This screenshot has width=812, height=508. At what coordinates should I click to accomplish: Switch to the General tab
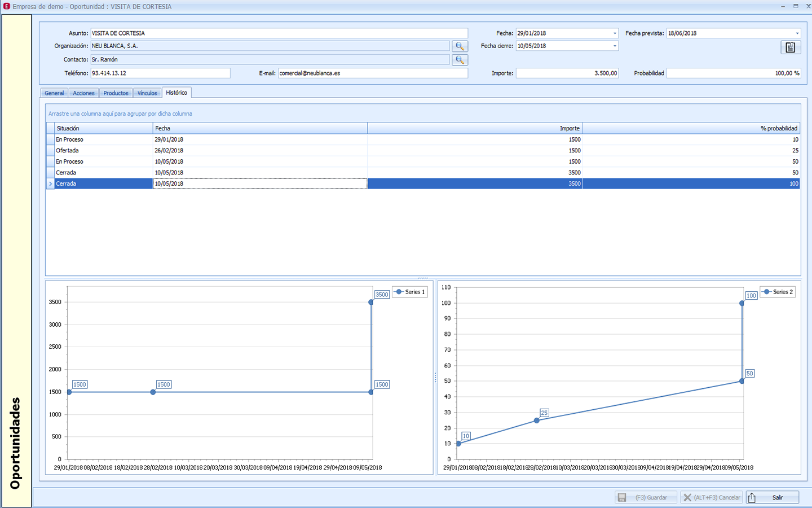[54, 93]
